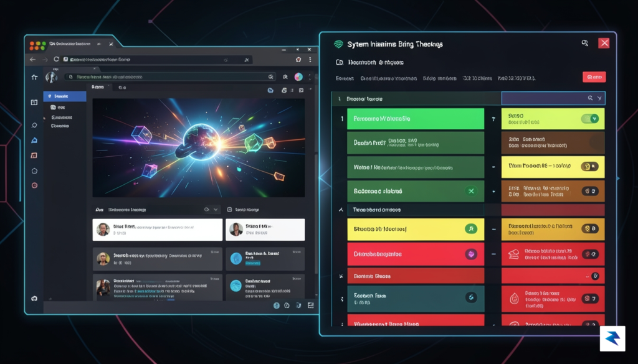This screenshot has width=638, height=364.
Task: Open the blue house icon in left sidebar
Action: 34,140
